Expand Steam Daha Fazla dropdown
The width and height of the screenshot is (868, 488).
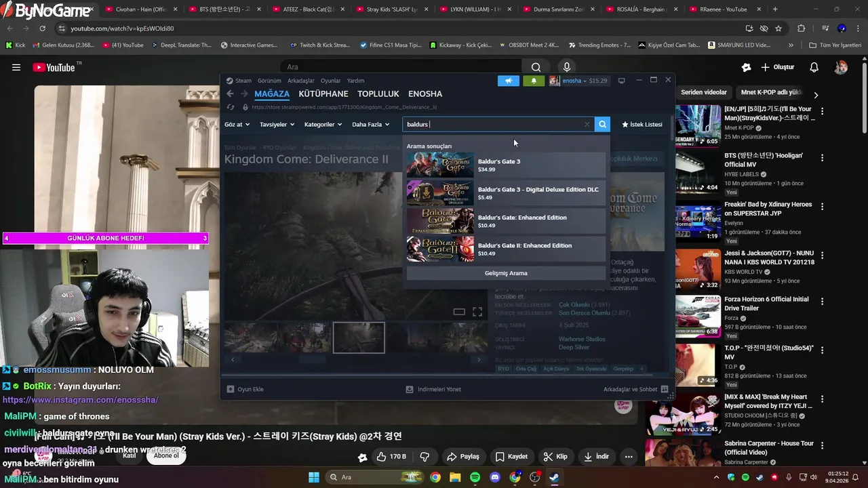tap(370, 125)
